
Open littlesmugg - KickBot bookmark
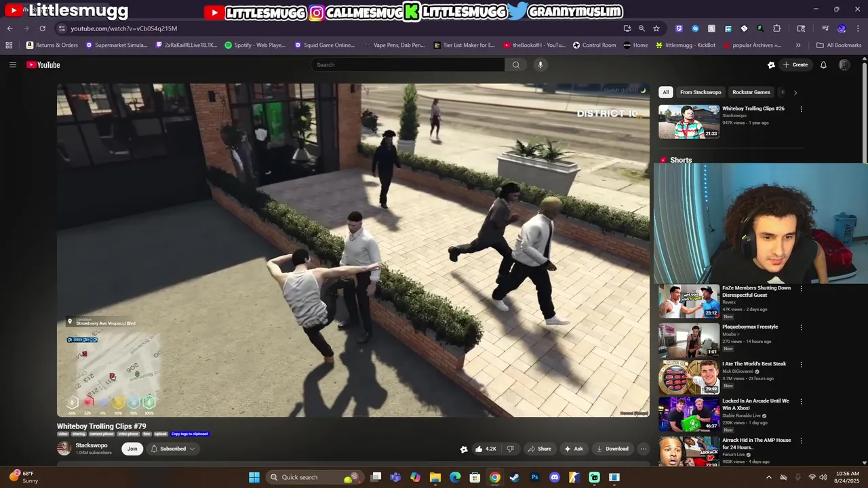tap(686, 45)
